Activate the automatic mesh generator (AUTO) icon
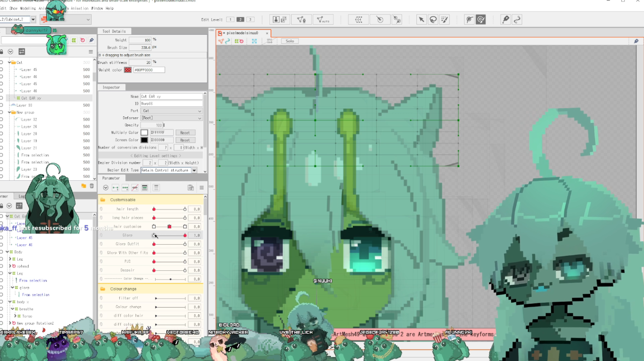This screenshot has height=361, width=644. pos(323,20)
